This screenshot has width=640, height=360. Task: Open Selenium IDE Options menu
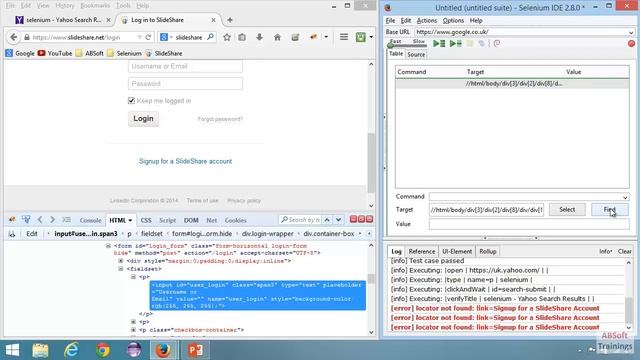click(453, 20)
